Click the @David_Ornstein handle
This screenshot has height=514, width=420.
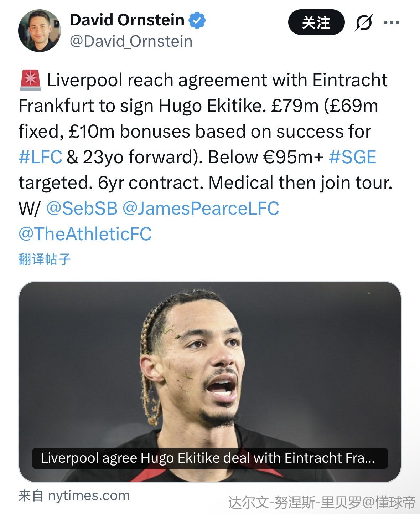tap(131, 41)
